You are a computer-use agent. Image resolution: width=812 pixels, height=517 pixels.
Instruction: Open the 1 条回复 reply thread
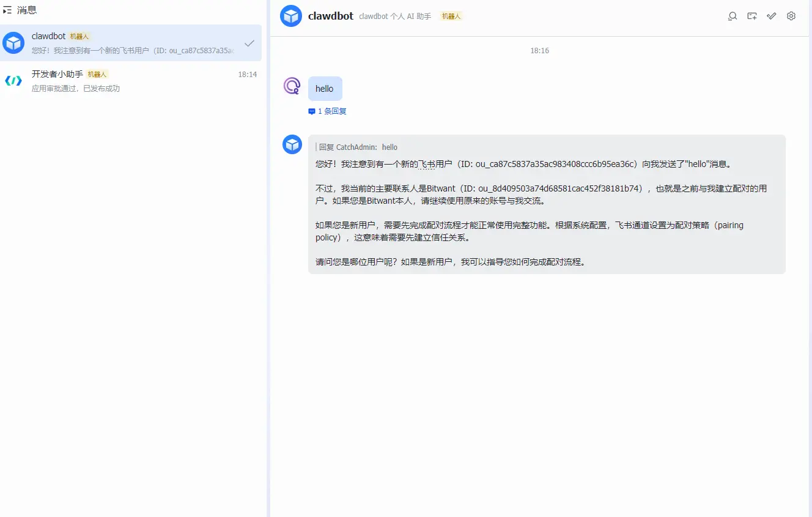coord(327,111)
